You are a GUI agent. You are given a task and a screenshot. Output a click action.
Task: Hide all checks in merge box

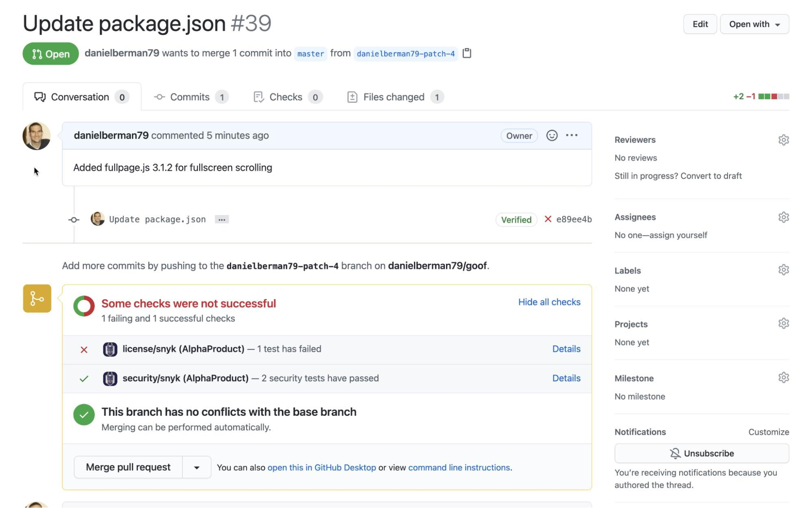click(549, 302)
